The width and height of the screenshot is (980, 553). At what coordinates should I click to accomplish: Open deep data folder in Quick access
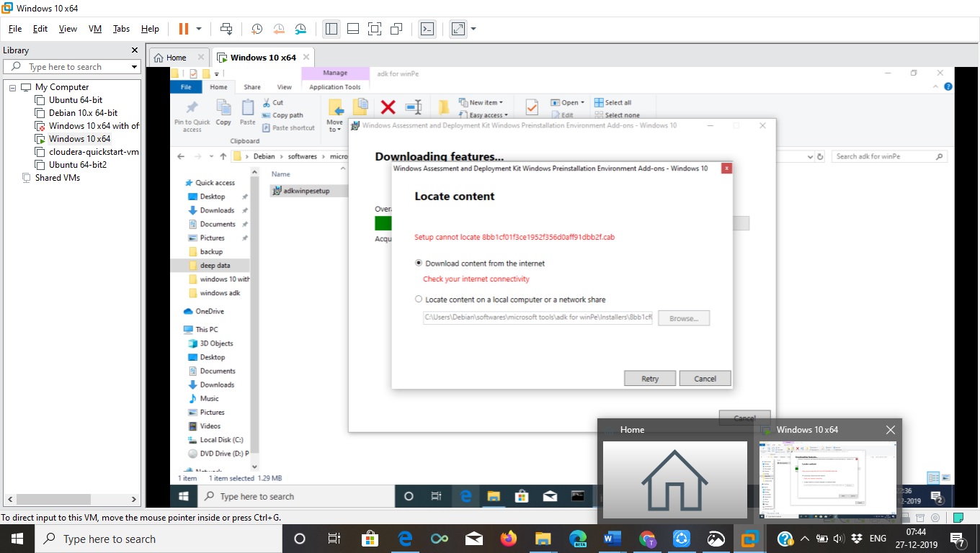pos(215,266)
